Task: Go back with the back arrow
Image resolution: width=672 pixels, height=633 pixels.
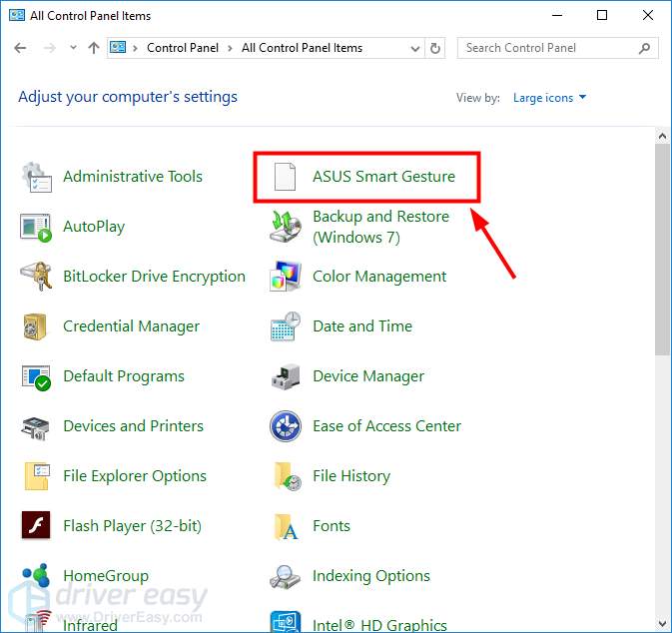Action: (x=20, y=48)
